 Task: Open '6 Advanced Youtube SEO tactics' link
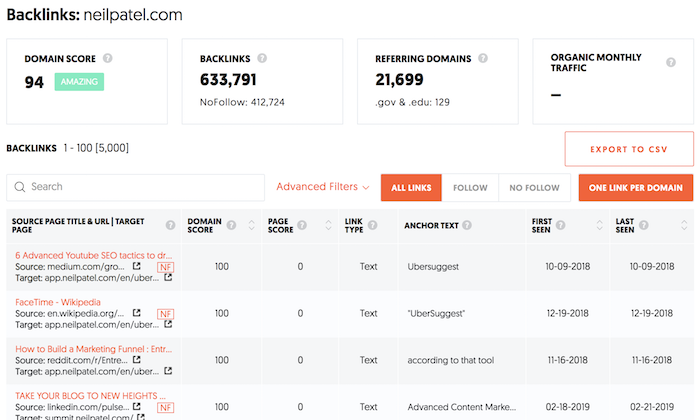tap(94, 255)
